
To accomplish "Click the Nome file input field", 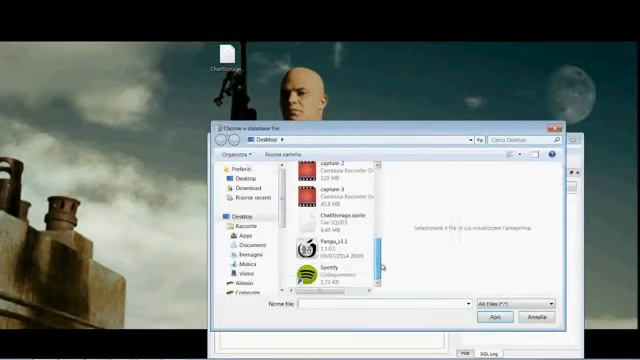I will pyautogui.click(x=382, y=304).
